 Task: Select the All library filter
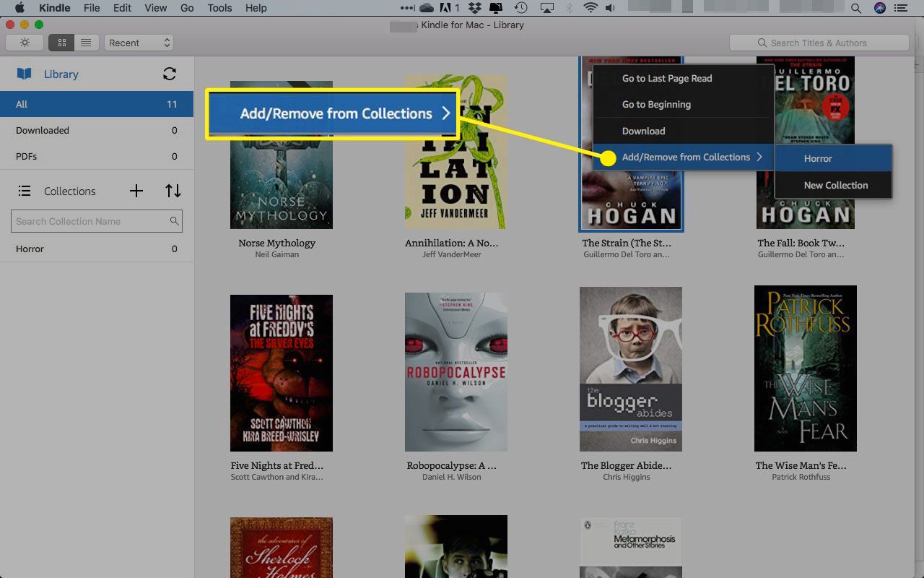[x=97, y=104]
